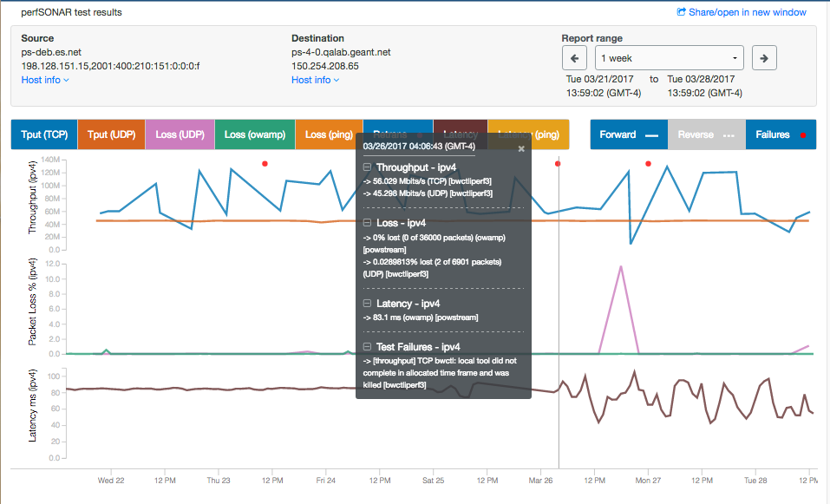This screenshot has height=504, width=830.
Task: Click destination IP 150.254.208.65
Action: 325,66
